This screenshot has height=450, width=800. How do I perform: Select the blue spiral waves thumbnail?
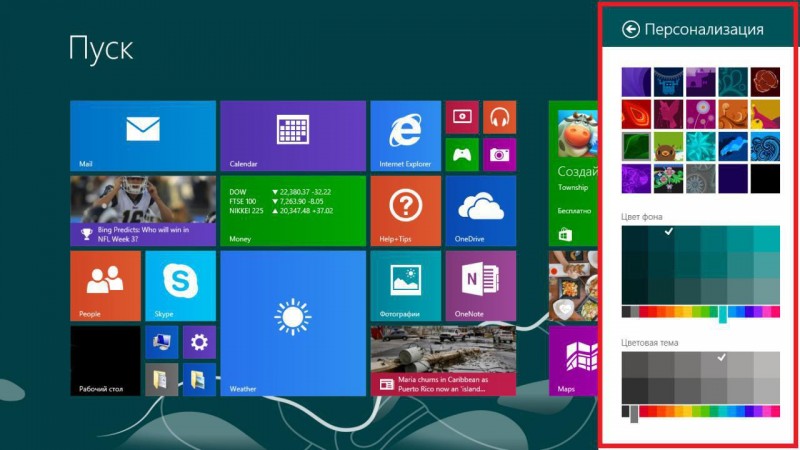click(765, 146)
